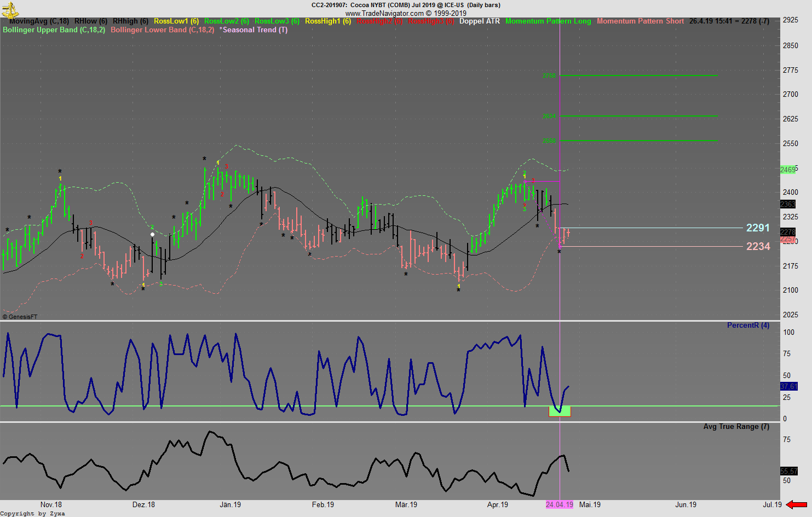Toggle the Seasonal Trend (T) overlay
Viewport: 812px width, 517px height.
253,30
